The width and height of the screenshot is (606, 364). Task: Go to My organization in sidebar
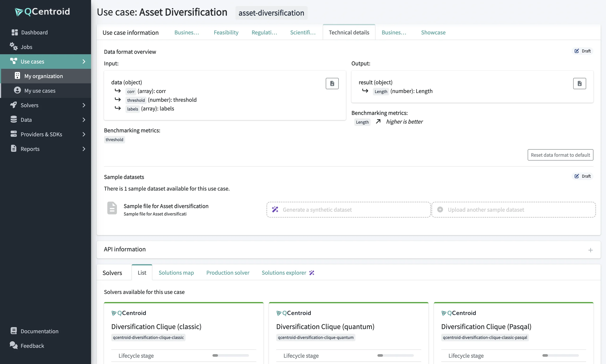tap(46, 76)
